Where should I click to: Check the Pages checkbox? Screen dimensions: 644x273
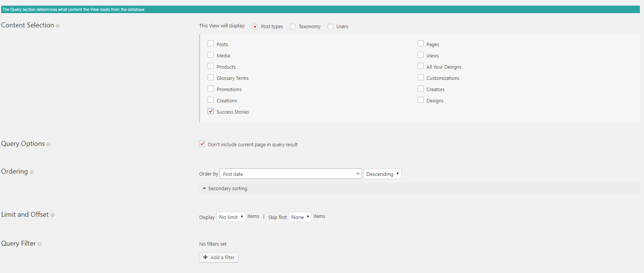421,44
